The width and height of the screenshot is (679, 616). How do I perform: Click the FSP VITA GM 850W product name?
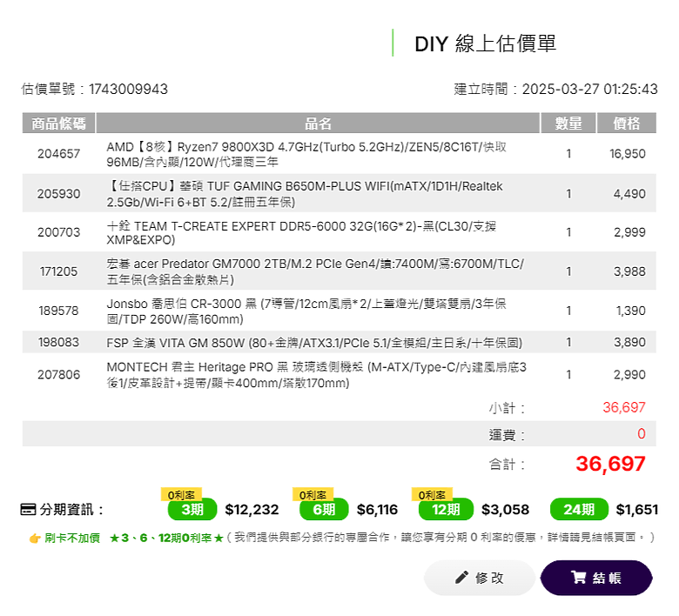(x=314, y=343)
